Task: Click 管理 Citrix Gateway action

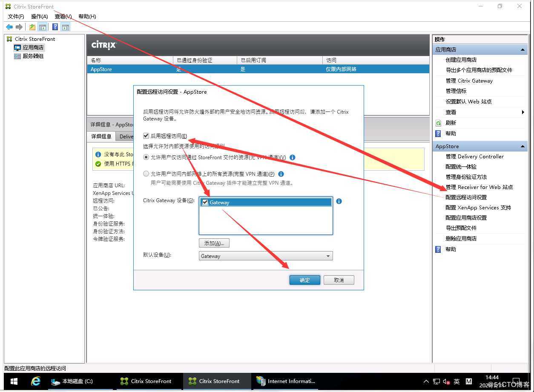Action: [x=469, y=81]
